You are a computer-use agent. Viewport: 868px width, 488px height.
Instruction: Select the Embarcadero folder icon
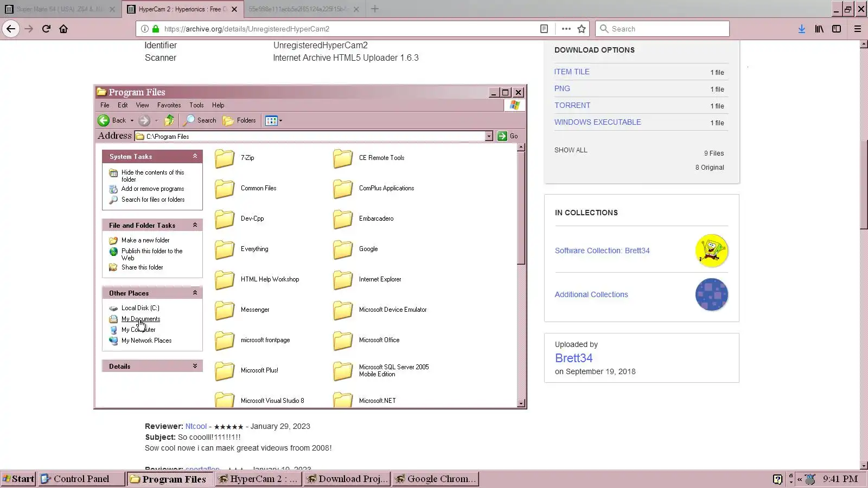point(343,219)
